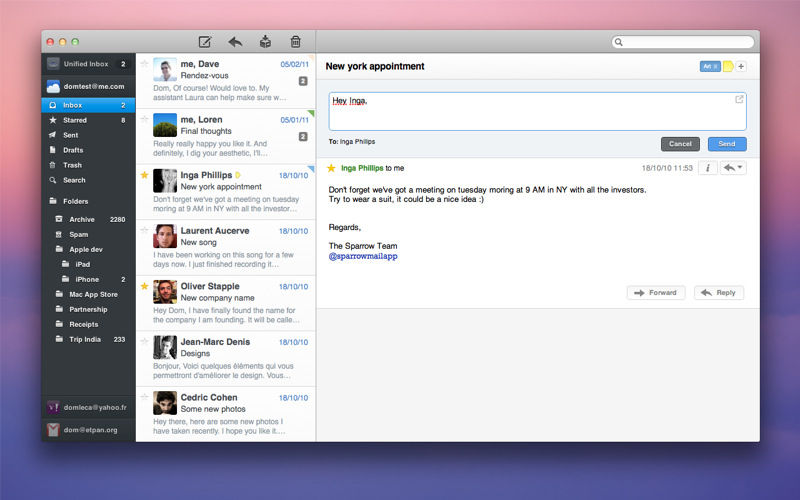
Task: Star the Laurent Aucerve message
Action: (144, 231)
